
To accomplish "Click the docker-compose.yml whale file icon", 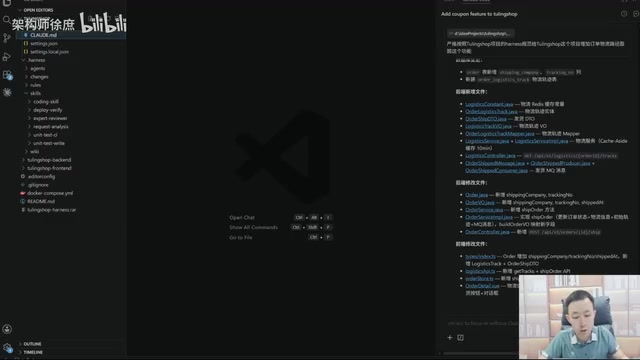I will (23, 193).
